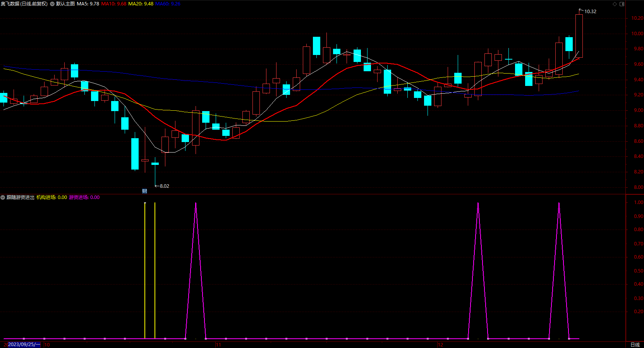The width and height of the screenshot is (644, 348).
Task: Click the 8.00 price axis label
Action: pyautogui.click(x=639, y=187)
